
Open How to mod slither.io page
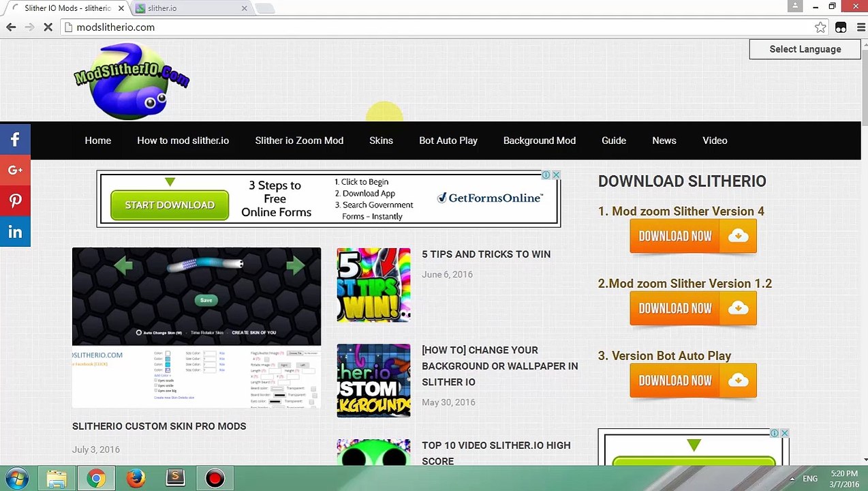click(x=183, y=140)
